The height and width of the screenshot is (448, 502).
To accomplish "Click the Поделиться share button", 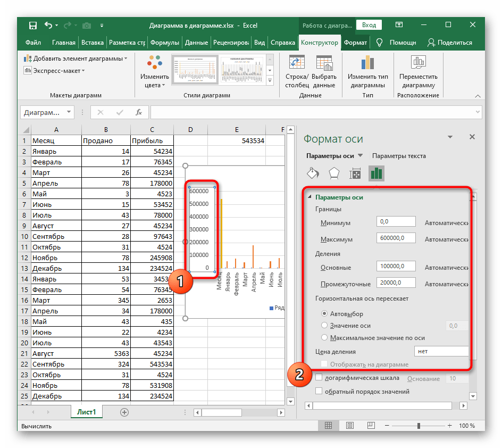I will click(450, 43).
